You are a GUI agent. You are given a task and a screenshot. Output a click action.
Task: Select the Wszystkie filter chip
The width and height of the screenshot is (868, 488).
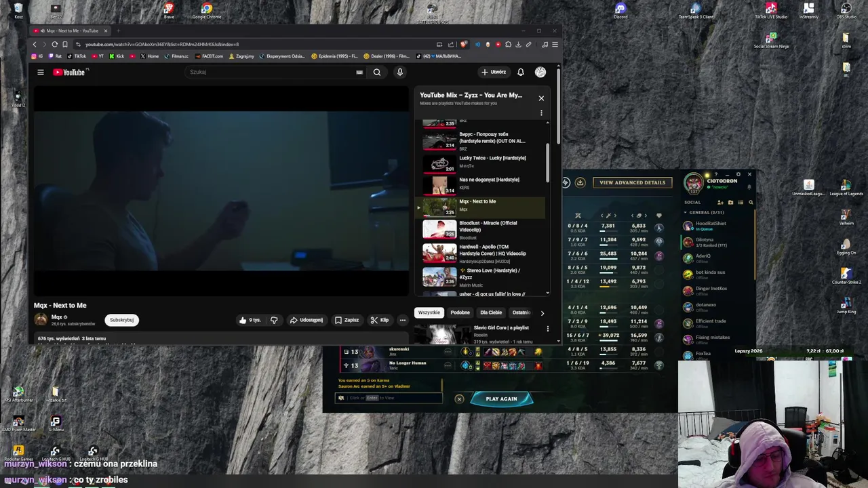tap(429, 312)
